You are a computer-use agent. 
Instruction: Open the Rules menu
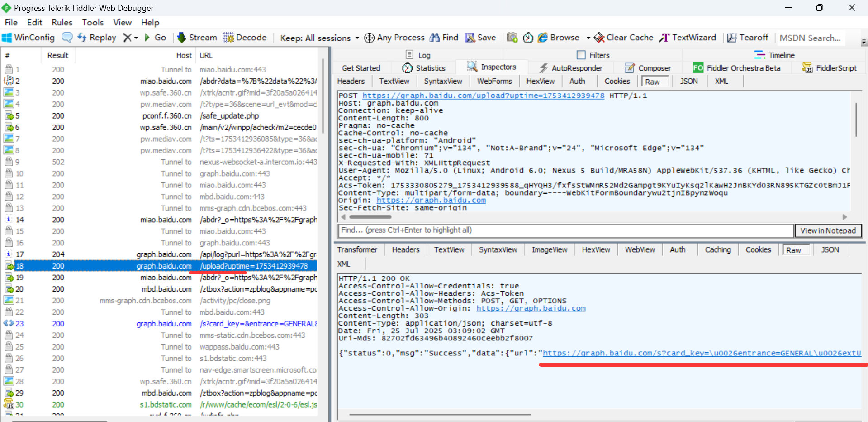[62, 22]
